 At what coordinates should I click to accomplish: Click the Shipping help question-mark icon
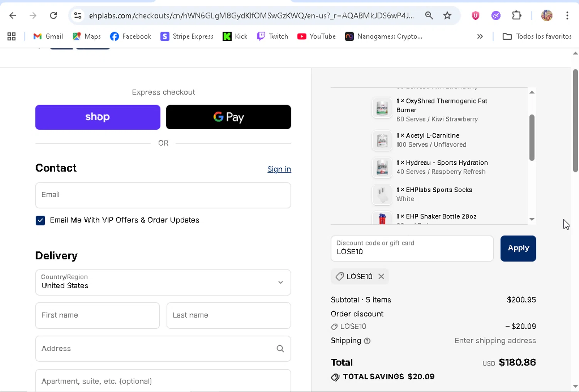[x=367, y=341]
